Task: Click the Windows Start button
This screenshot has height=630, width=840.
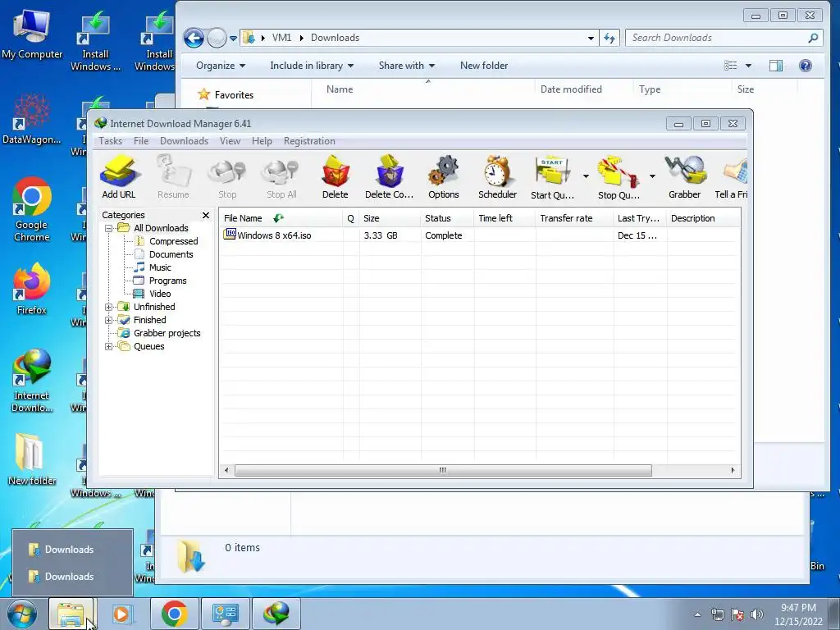Action: pos(21,614)
